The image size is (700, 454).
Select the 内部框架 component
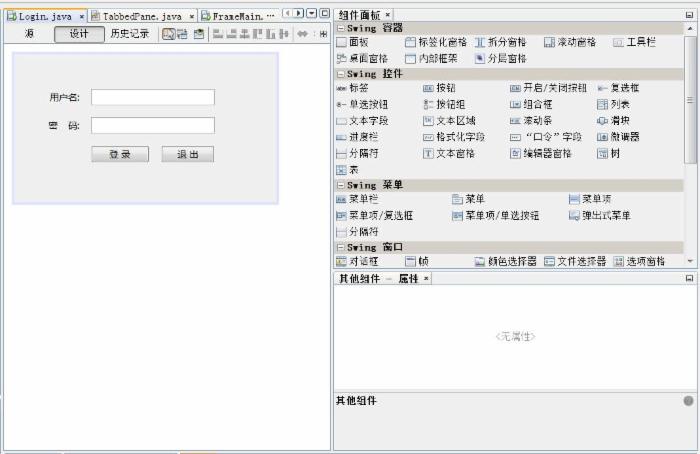[431, 58]
